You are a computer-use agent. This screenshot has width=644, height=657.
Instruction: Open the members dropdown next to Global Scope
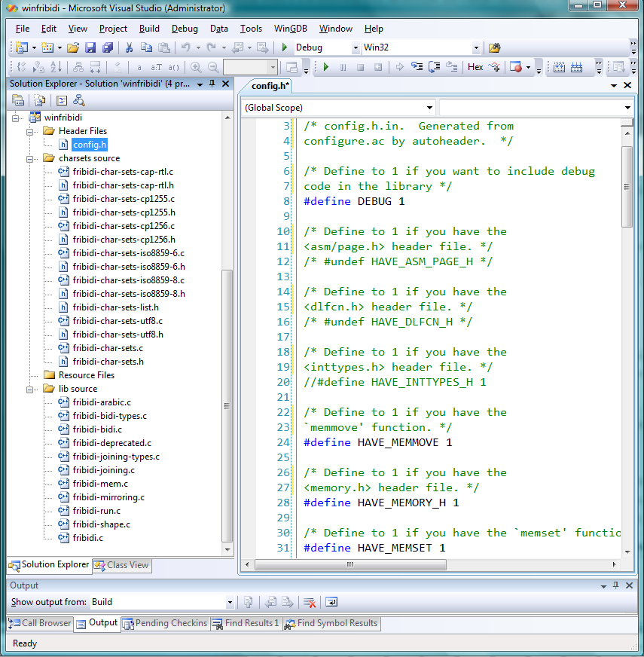coord(627,108)
